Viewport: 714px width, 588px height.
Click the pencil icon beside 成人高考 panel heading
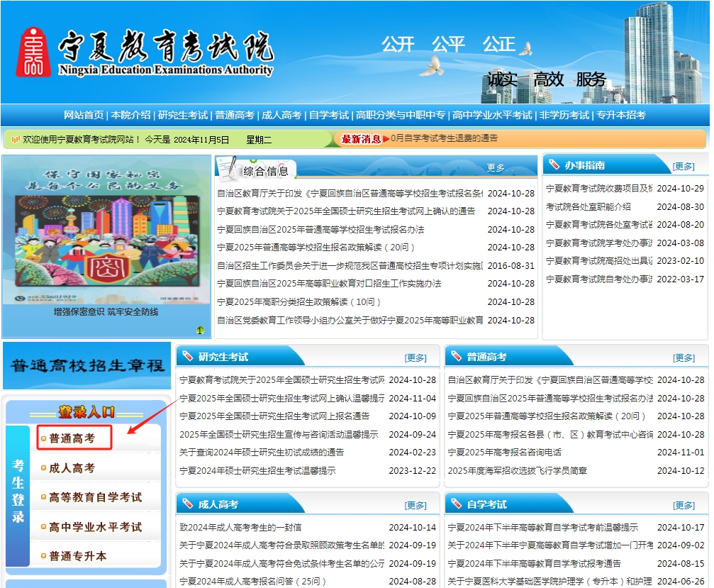188,504
